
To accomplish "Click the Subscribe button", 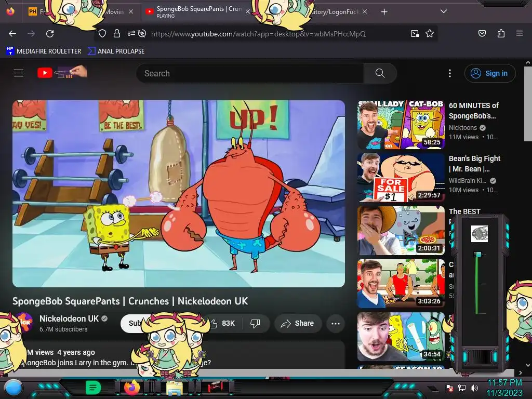I will point(134,323).
